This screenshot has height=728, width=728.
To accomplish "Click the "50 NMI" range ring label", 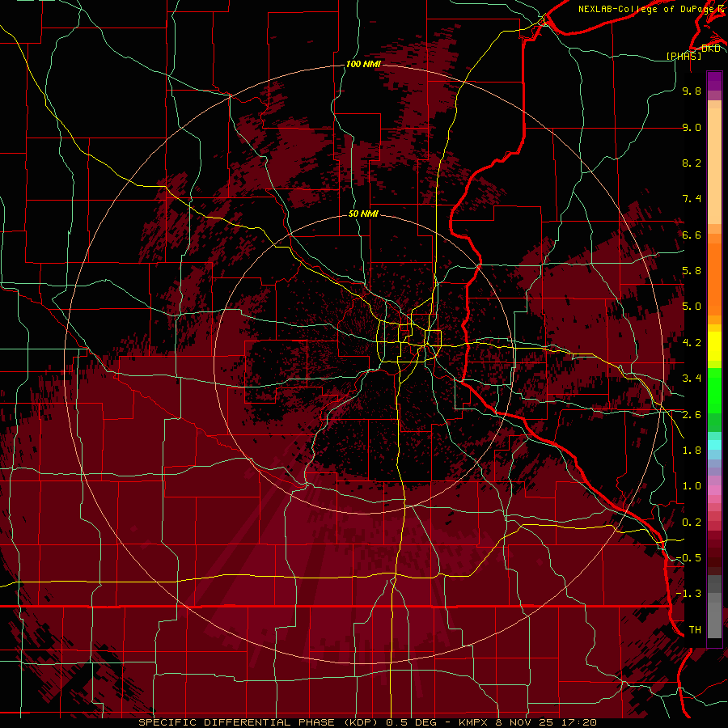I will pyautogui.click(x=363, y=214).
